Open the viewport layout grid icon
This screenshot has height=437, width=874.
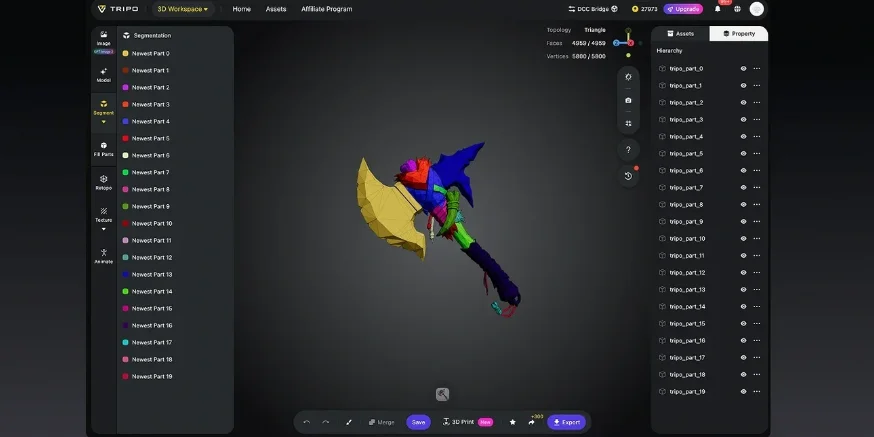click(x=628, y=123)
